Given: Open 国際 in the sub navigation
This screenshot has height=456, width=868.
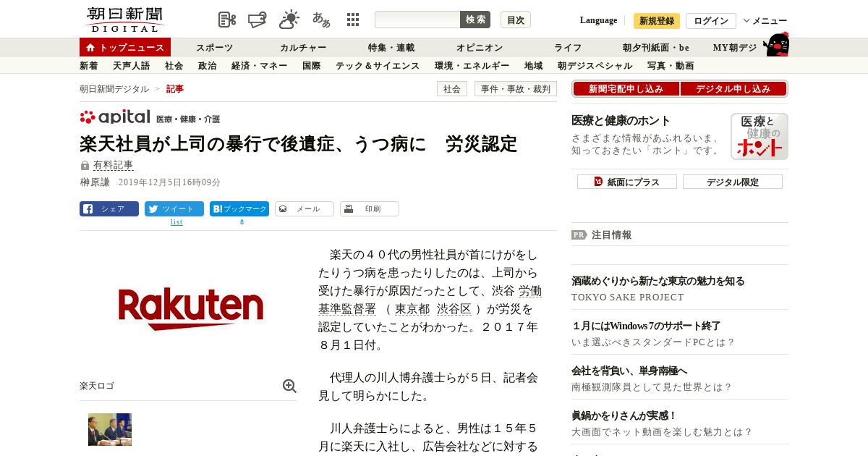Looking at the screenshot, I should click(x=312, y=66).
